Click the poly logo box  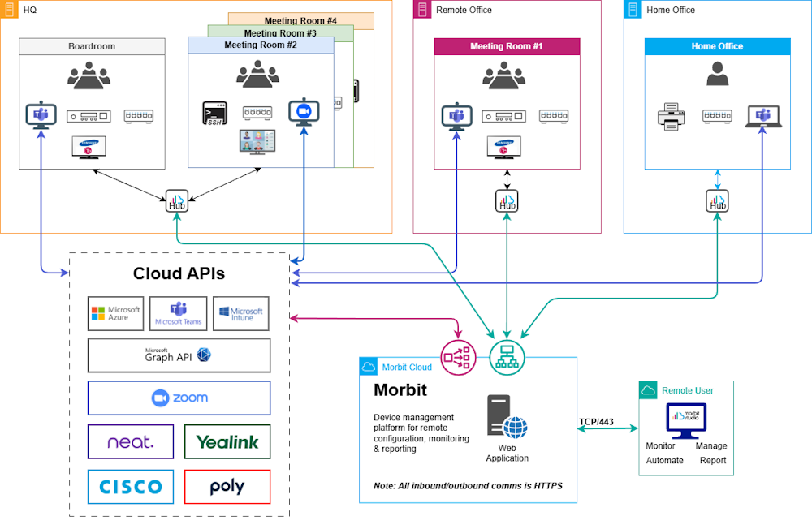click(x=227, y=487)
